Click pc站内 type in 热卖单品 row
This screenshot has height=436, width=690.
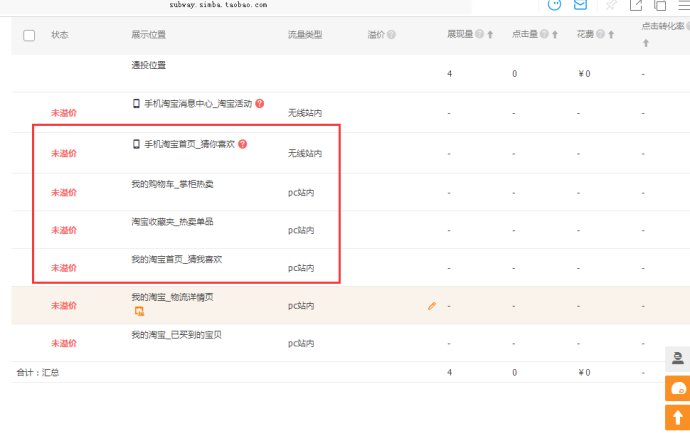[301, 230]
